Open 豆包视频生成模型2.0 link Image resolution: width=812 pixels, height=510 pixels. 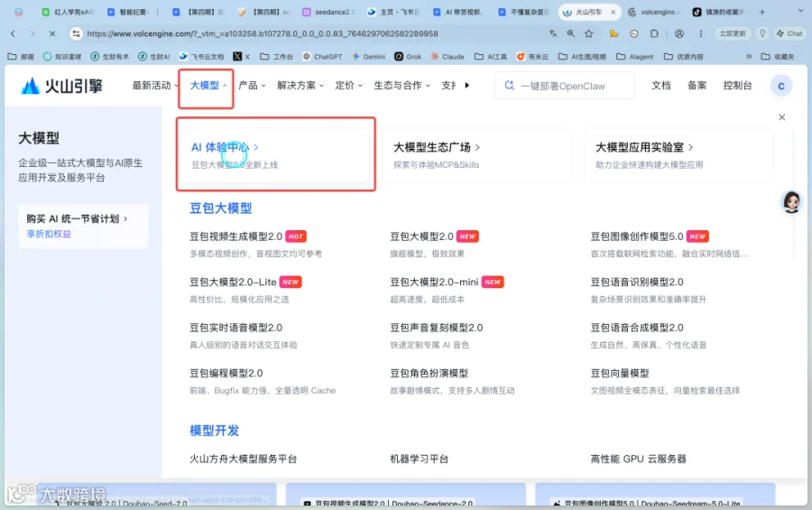(x=235, y=236)
